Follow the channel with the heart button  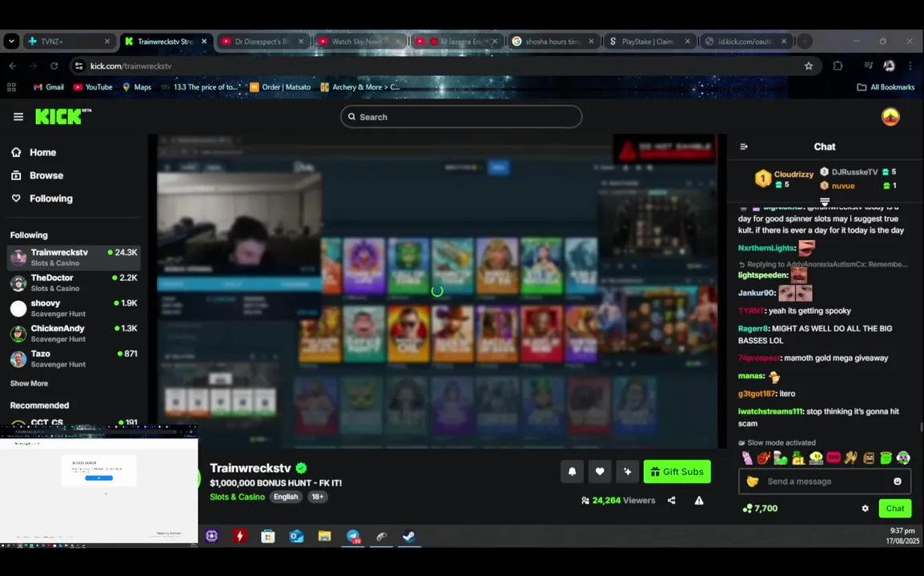(600, 472)
